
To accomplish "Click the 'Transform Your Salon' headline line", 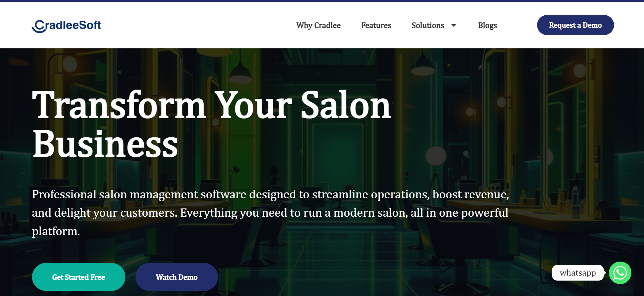I will [211, 106].
